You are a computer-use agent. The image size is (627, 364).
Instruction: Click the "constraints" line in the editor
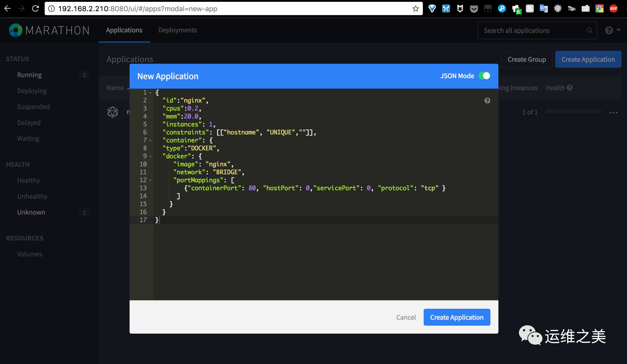coord(239,132)
